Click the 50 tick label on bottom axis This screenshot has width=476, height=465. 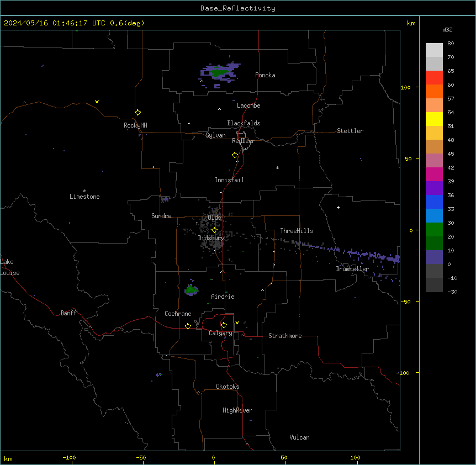(284, 457)
